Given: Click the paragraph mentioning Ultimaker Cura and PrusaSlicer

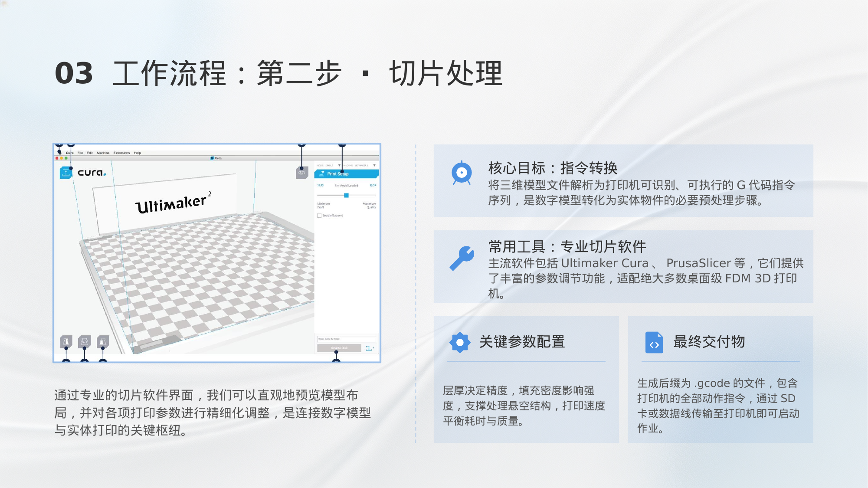Looking at the screenshot, I should [x=646, y=278].
